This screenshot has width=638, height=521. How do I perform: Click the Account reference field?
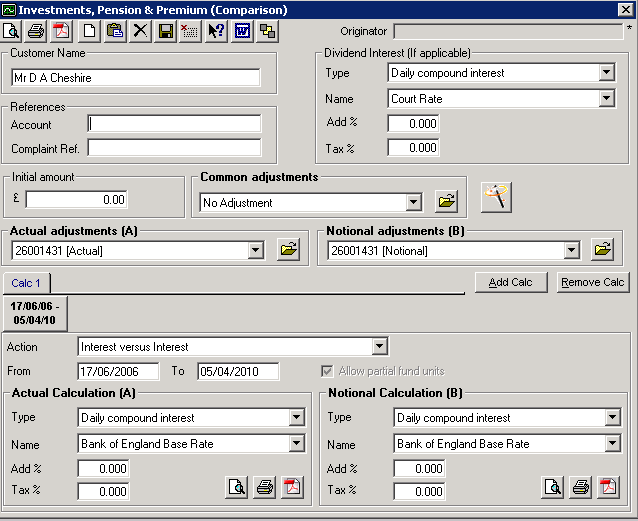tap(174, 123)
